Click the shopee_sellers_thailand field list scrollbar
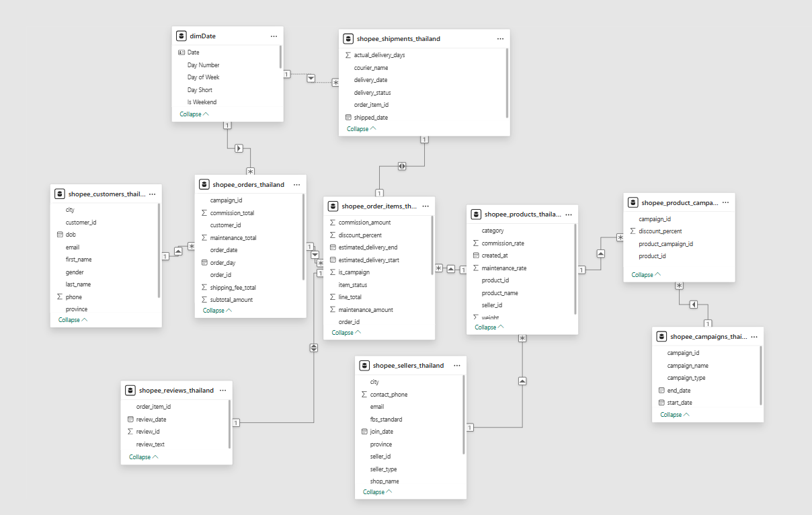The height and width of the screenshot is (515, 812). click(463, 414)
